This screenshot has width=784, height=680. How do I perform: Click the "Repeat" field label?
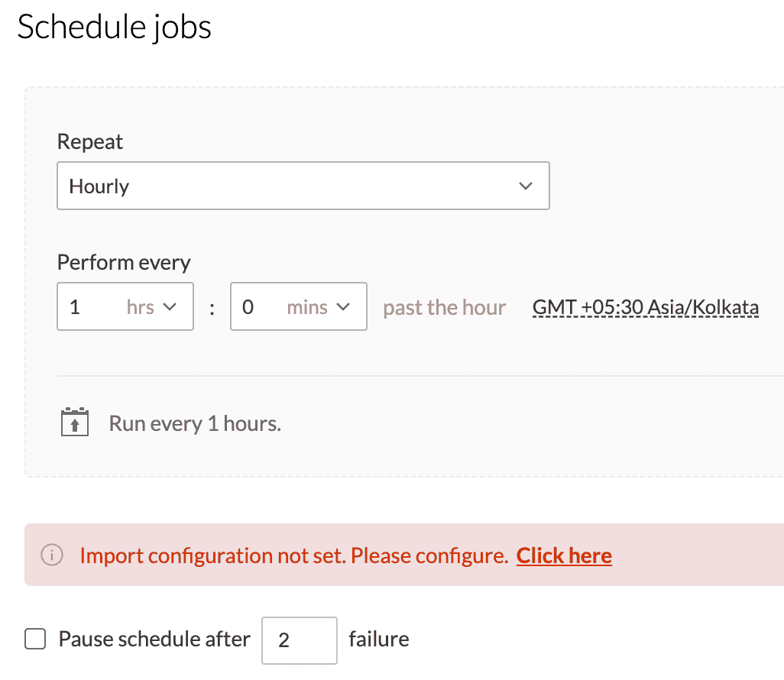[90, 142]
